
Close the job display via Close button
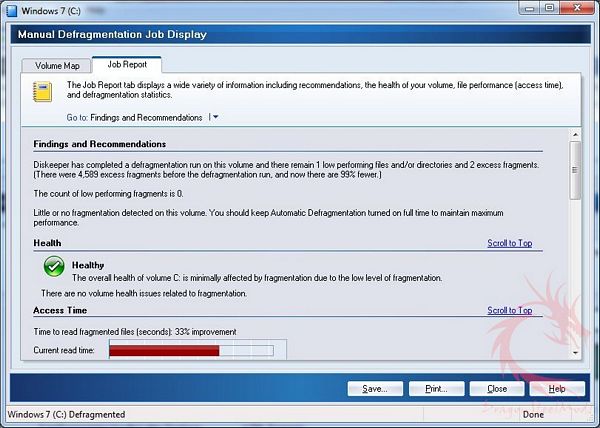497,389
